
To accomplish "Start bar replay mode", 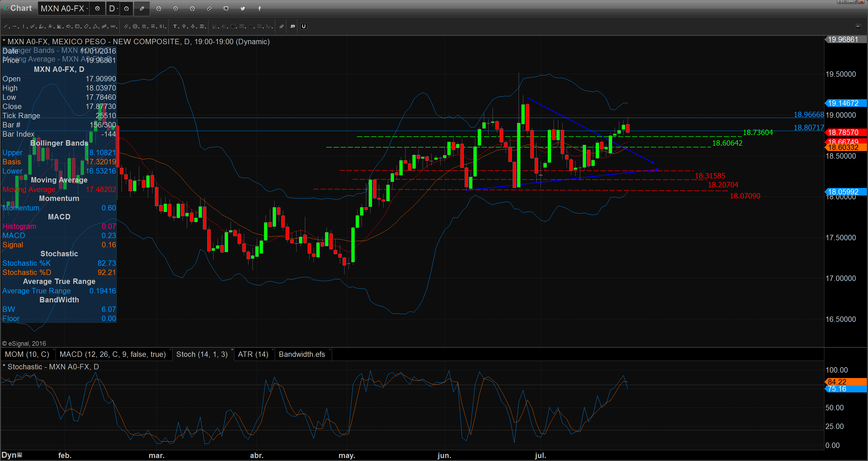I will 175,9.
